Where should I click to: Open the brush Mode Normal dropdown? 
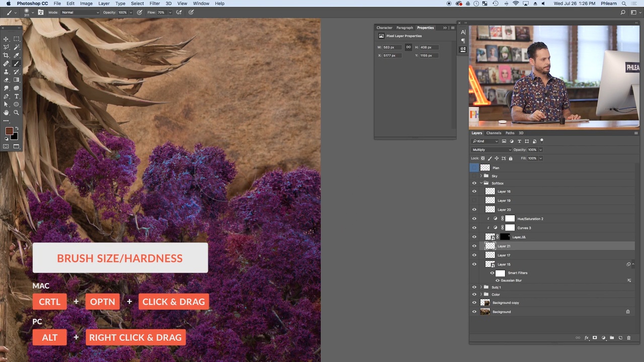(x=79, y=12)
